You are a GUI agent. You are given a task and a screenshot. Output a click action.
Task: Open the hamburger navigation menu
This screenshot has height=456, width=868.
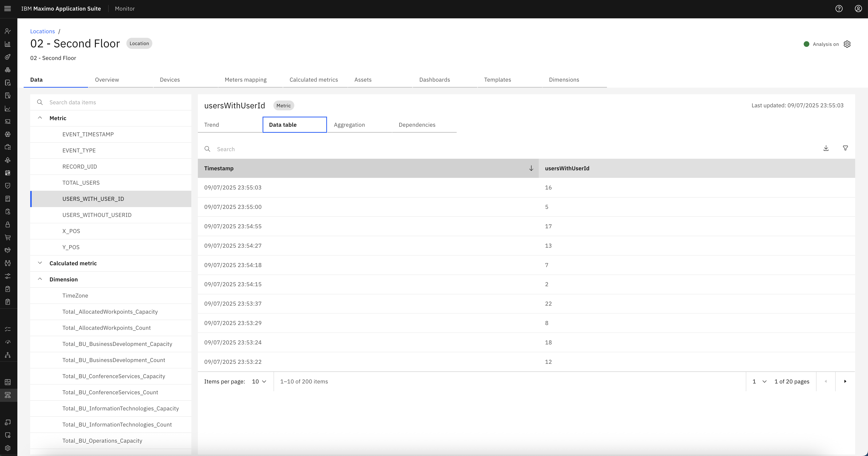tap(7, 9)
